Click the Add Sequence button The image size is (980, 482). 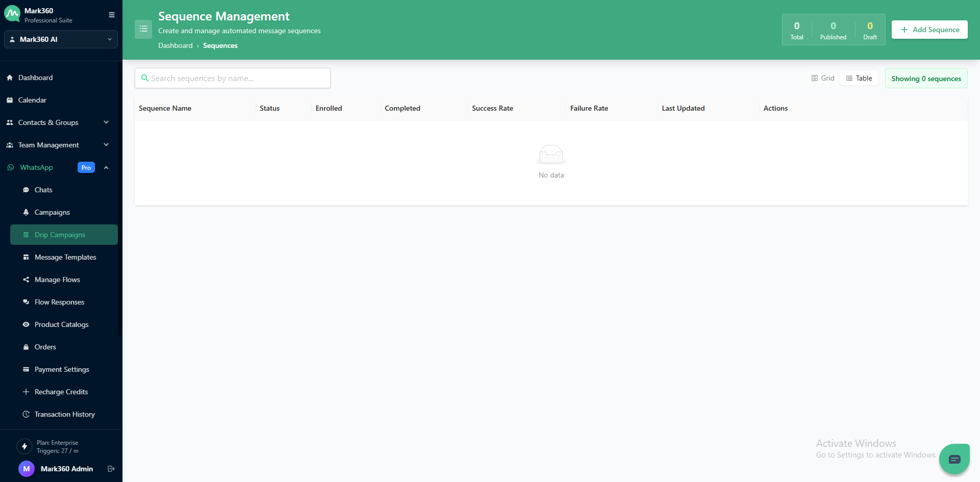point(929,30)
